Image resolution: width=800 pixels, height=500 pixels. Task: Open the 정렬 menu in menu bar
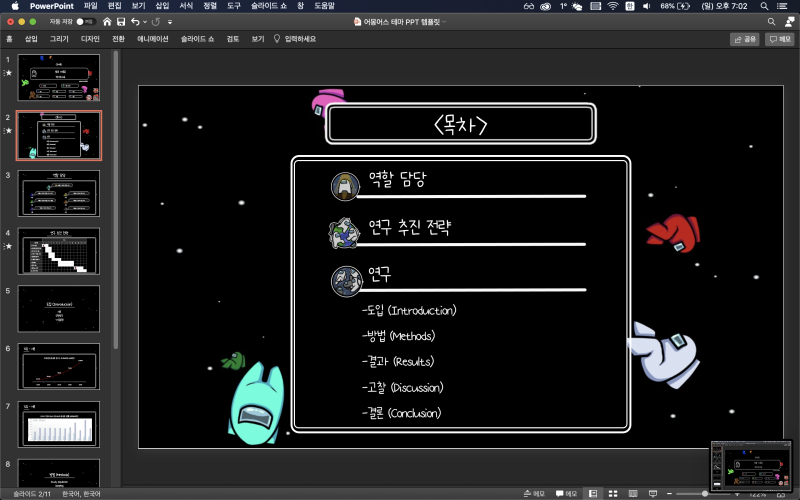210,6
